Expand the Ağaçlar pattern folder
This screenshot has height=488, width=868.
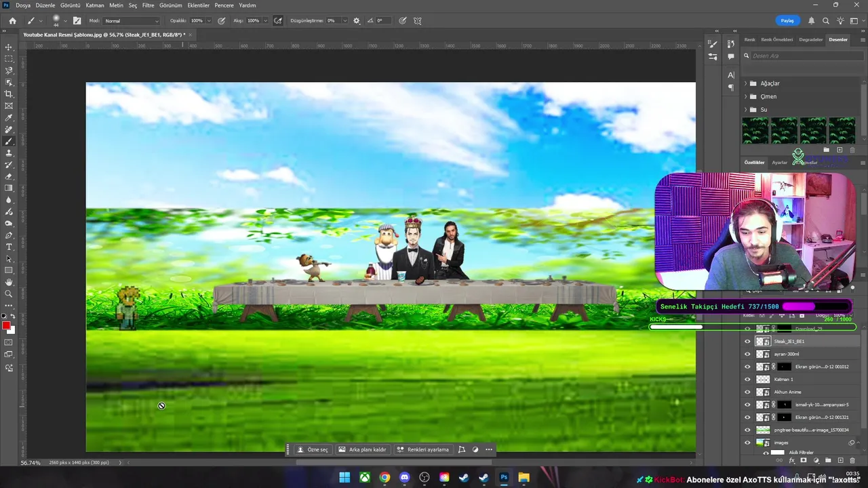click(x=746, y=83)
